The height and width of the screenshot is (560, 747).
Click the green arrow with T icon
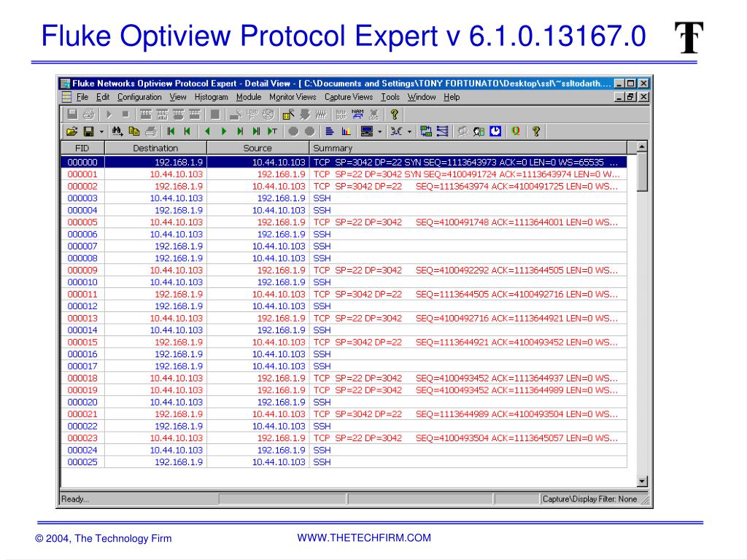click(x=273, y=131)
